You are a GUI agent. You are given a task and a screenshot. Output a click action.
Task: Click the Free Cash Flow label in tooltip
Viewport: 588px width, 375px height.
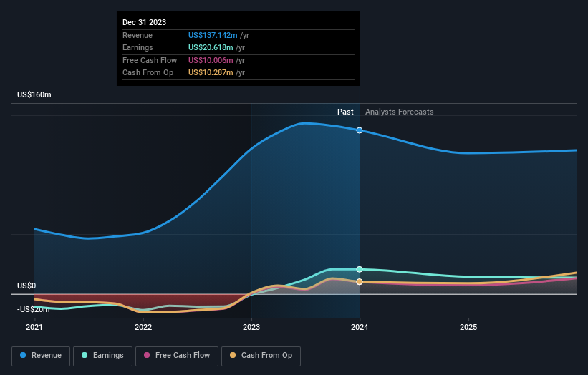click(150, 60)
